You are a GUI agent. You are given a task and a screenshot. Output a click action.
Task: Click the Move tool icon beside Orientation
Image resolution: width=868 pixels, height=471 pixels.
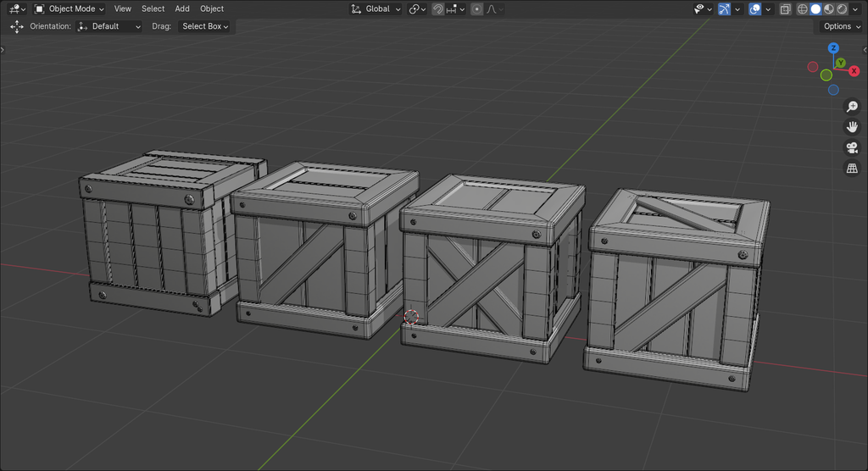[17, 26]
